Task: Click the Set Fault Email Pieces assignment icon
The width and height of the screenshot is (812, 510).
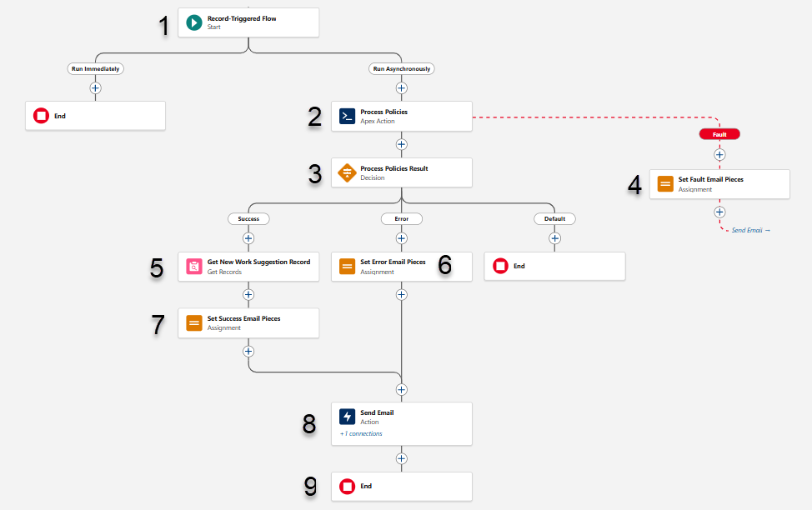Action: (664, 183)
